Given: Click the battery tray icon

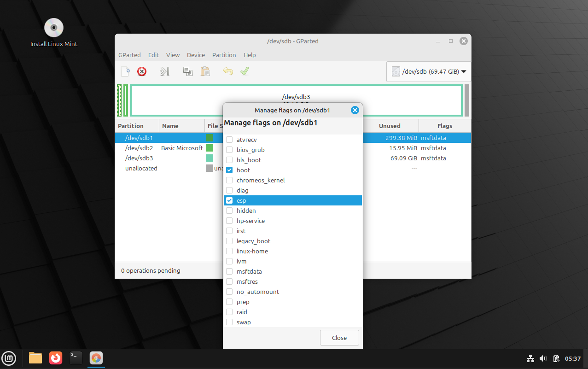Looking at the screenshot, I should tap(556, 358).
